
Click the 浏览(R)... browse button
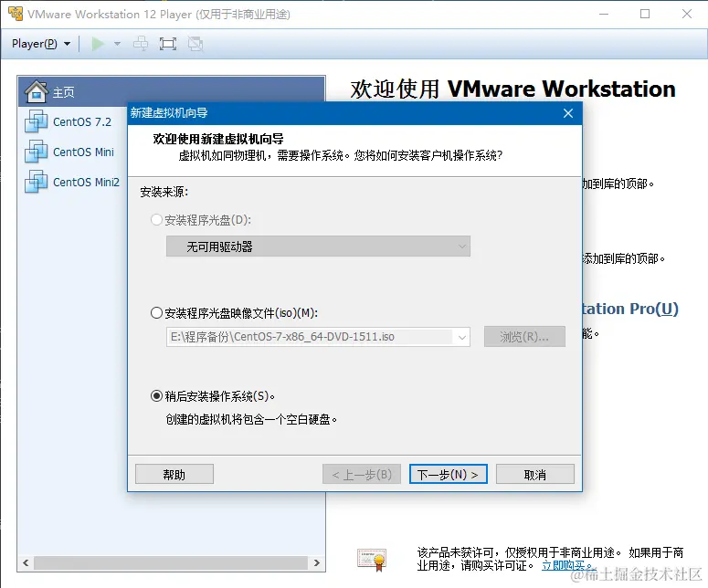tap(524, 337)
